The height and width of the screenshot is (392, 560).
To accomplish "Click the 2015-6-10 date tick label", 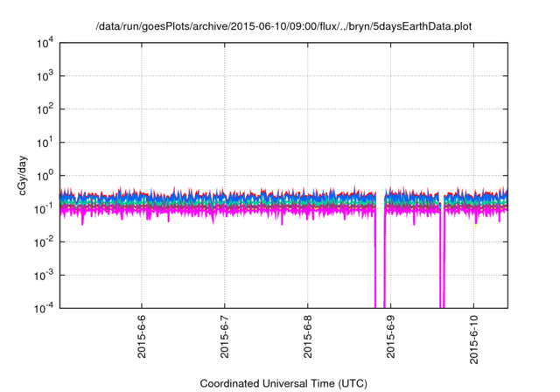I will coord(473,339).
